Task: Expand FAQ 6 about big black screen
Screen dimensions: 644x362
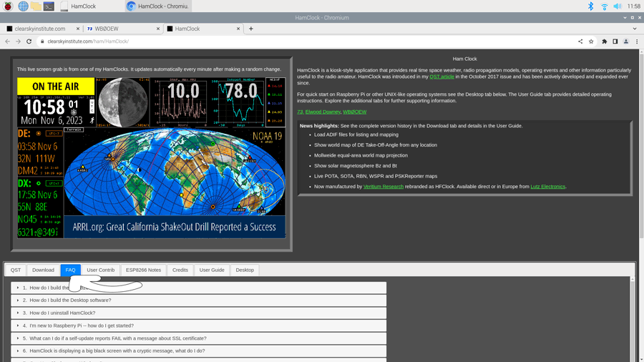Action: pyautogui.click(x=198, y=351)
